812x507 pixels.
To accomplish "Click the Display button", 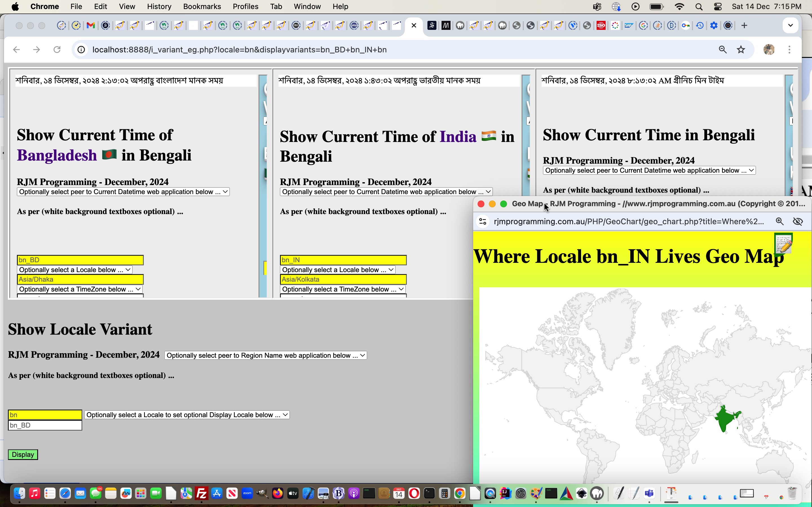I will pyautogui.click(x=23, y=454).
